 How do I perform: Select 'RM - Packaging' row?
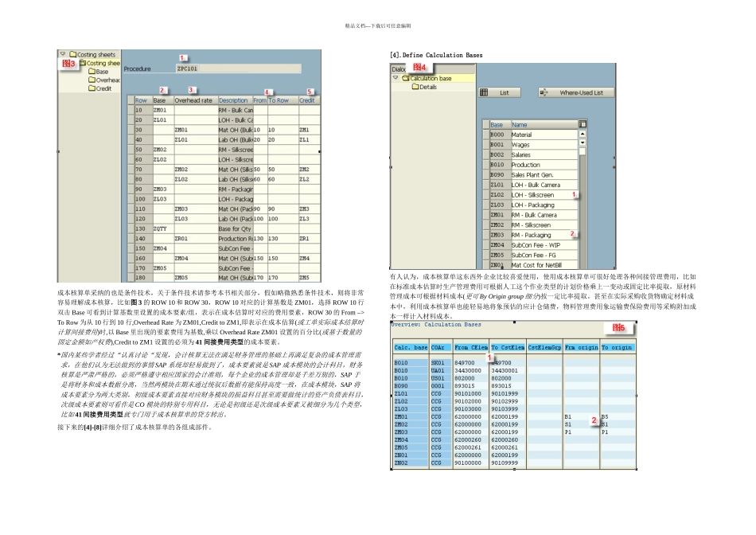click(533, 235)
